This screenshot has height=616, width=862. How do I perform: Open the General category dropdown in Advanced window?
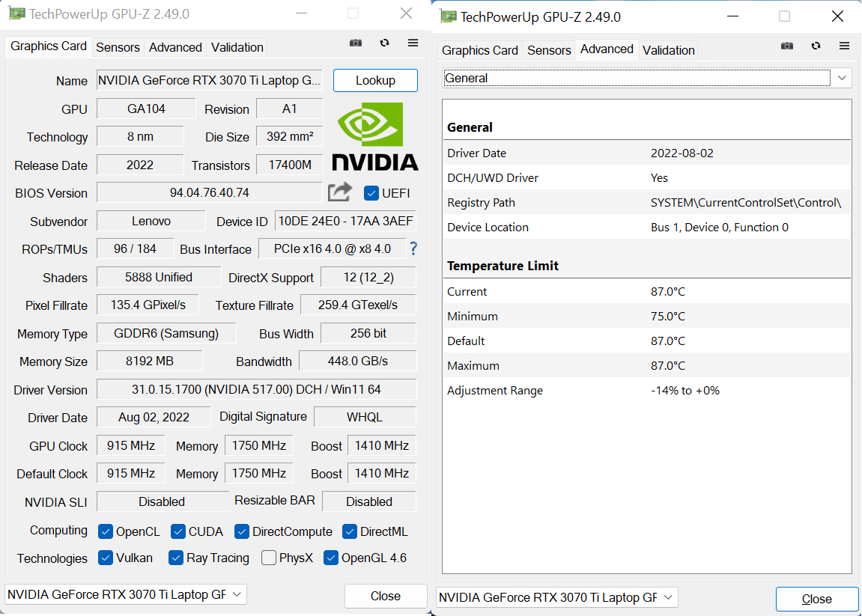[x=647, y=78]
